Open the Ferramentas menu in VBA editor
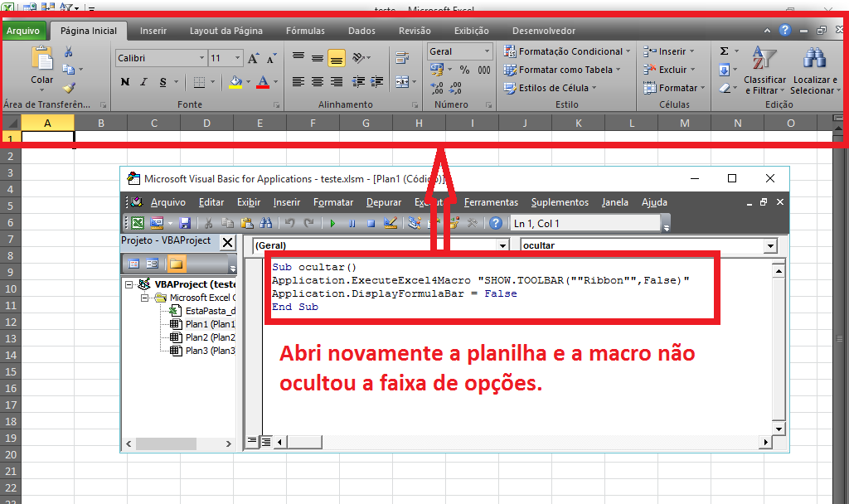 point(491,202)
